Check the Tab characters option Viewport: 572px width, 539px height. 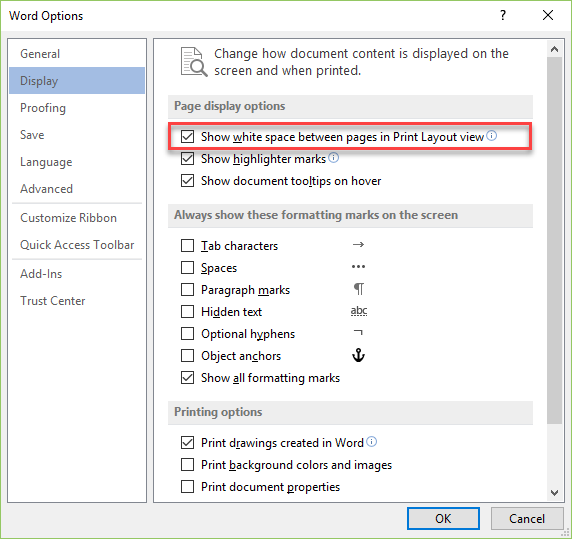tap(188, 246)
